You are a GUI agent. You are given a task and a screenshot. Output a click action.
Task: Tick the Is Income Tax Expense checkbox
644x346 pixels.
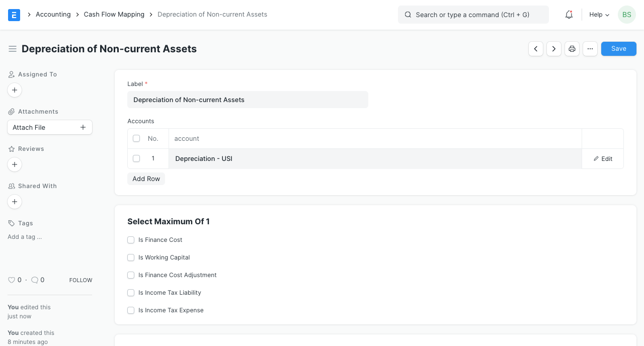click(131, 310)
